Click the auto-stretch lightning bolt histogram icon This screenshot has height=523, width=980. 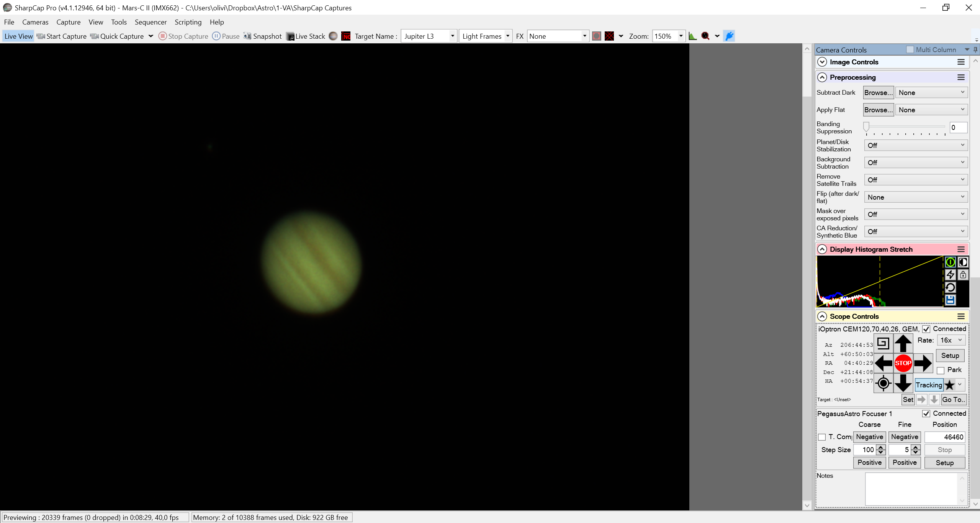(950, 275)
